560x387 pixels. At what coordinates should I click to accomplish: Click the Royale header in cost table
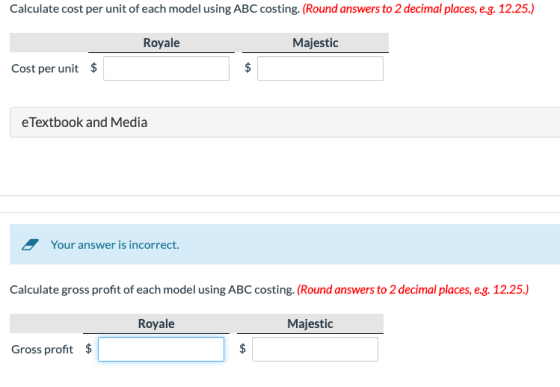[161, 43]
